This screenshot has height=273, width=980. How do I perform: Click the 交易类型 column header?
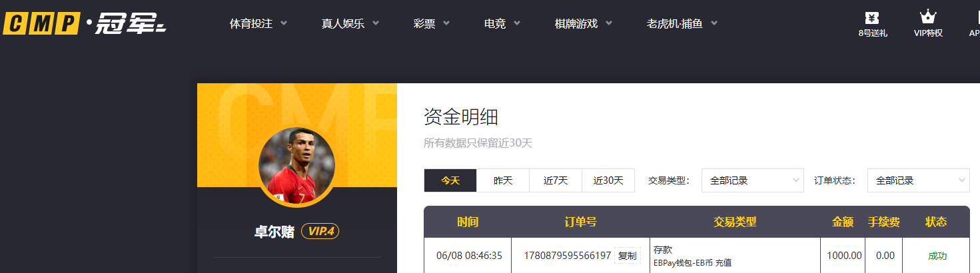click(735, 222)
